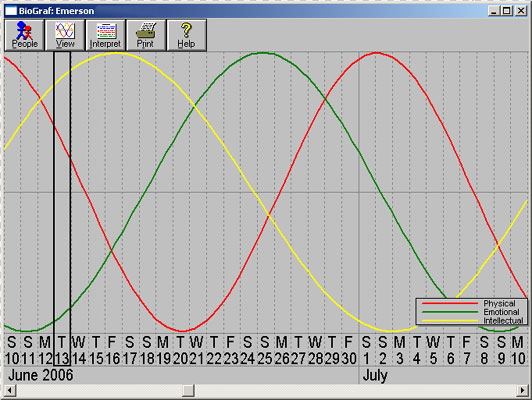
Task: Click the horizontal scrollbar thumb
Action: [x=188, y=390]
